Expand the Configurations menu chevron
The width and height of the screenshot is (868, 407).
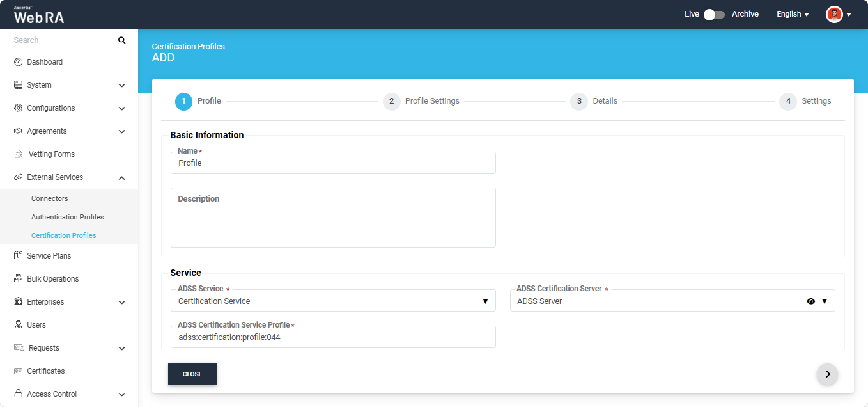(x=121, y=108)
